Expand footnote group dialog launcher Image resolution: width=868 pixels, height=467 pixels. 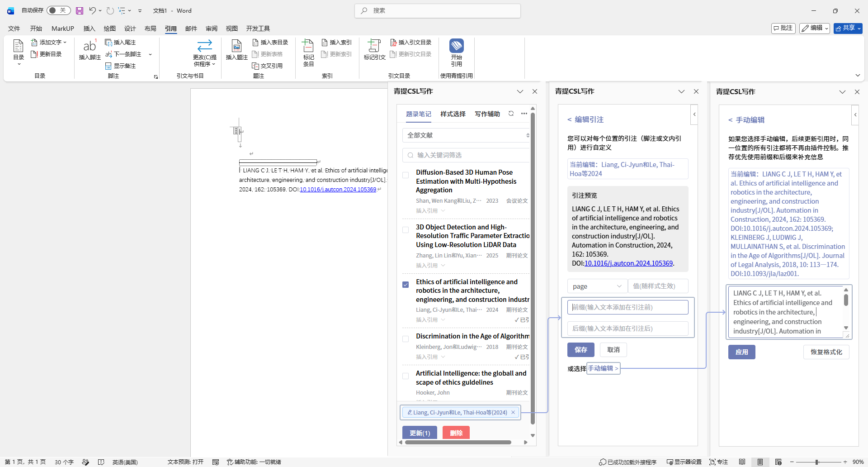coord(156,77)
